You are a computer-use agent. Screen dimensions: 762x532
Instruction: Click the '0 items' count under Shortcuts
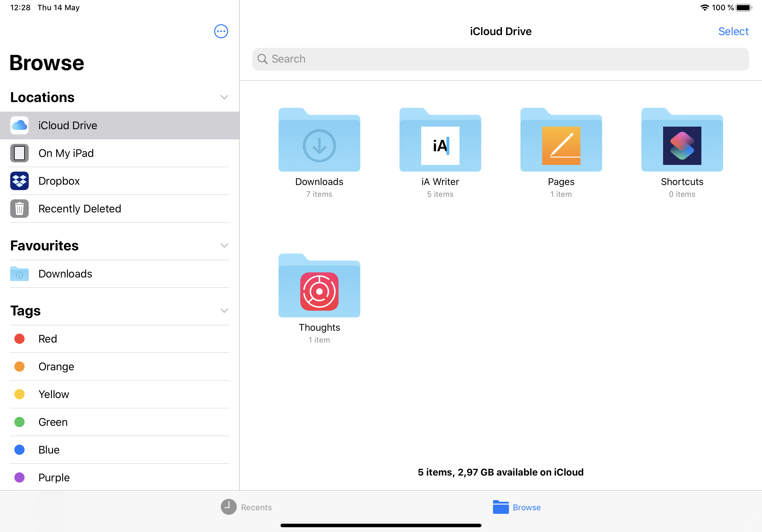pos(682,194)
